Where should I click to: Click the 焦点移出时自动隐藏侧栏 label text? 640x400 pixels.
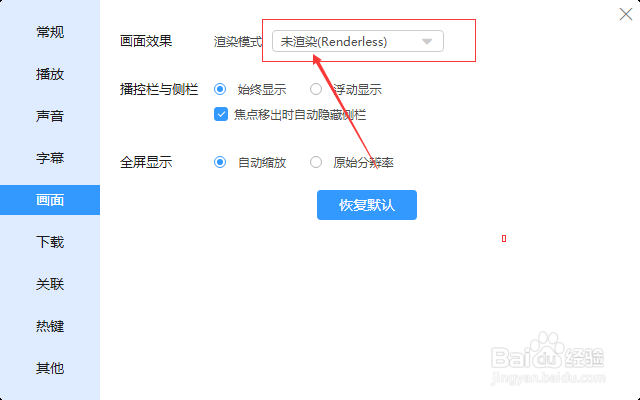(x=300, y=115)
